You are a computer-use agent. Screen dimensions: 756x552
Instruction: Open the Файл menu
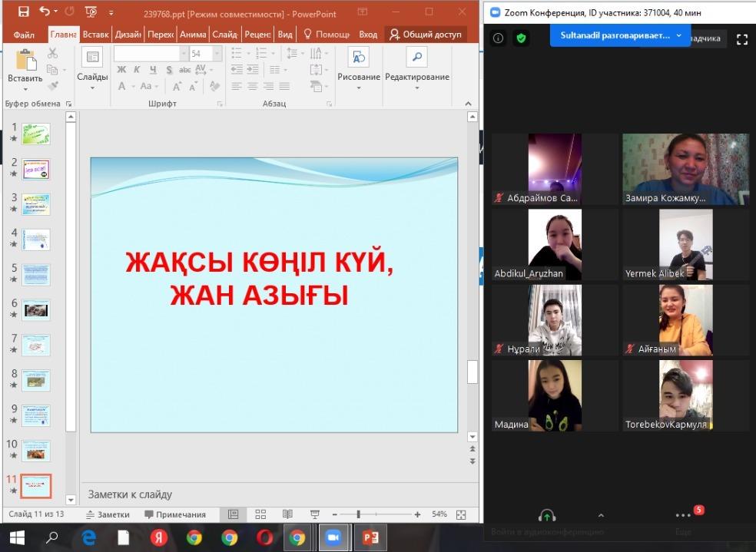[x=24, y=35]
